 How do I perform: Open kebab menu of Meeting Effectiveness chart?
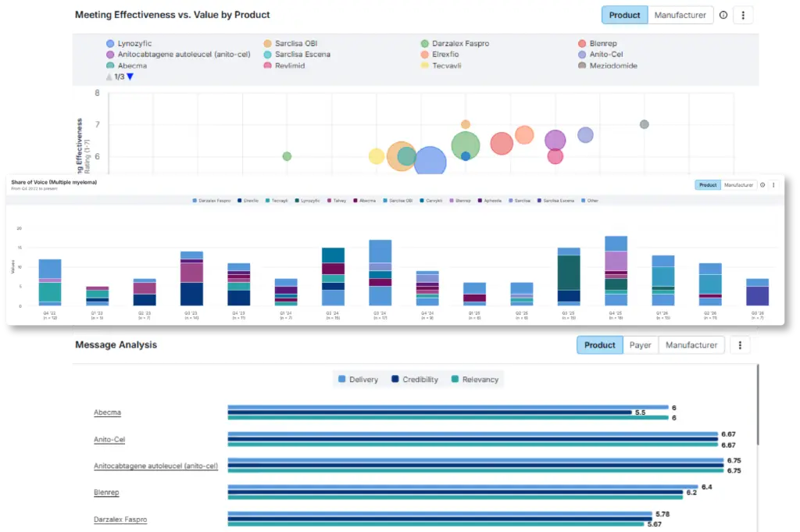tap(743, 15)
